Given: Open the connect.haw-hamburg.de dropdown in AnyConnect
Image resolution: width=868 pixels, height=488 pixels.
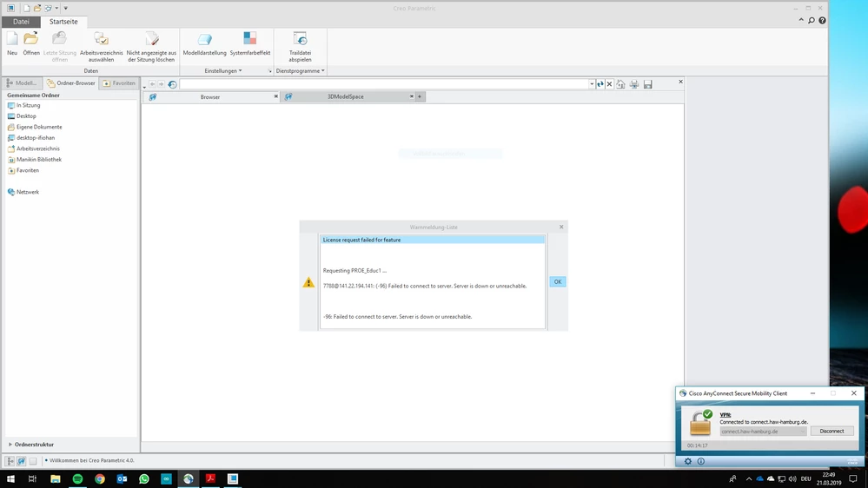Looking at the screenshot, I should tap(763, 432).
